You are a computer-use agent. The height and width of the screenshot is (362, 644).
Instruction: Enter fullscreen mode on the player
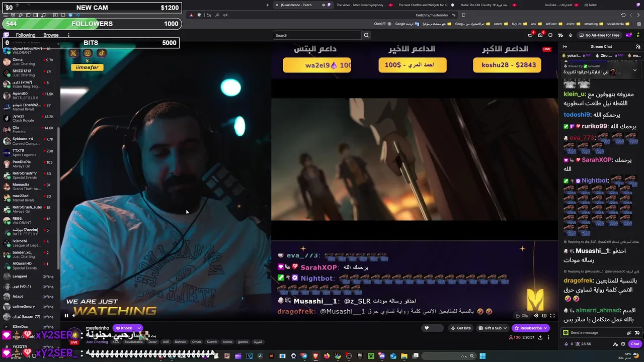tap(552, 316)
